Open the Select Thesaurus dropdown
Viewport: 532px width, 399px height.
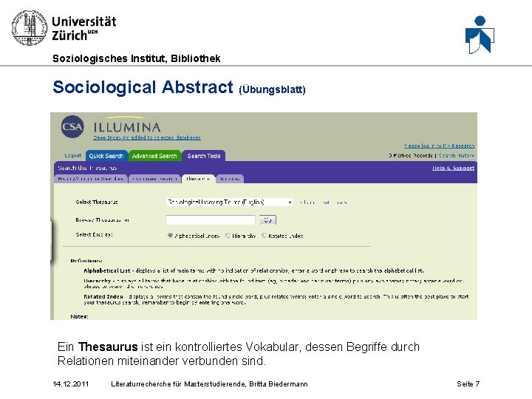point(230,202)
